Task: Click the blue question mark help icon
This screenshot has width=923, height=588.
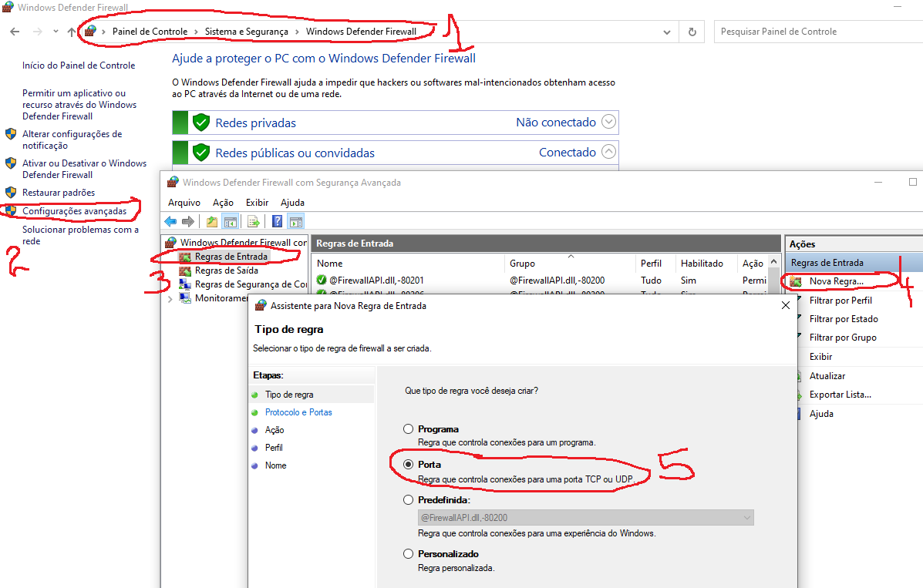Action: 278,222
